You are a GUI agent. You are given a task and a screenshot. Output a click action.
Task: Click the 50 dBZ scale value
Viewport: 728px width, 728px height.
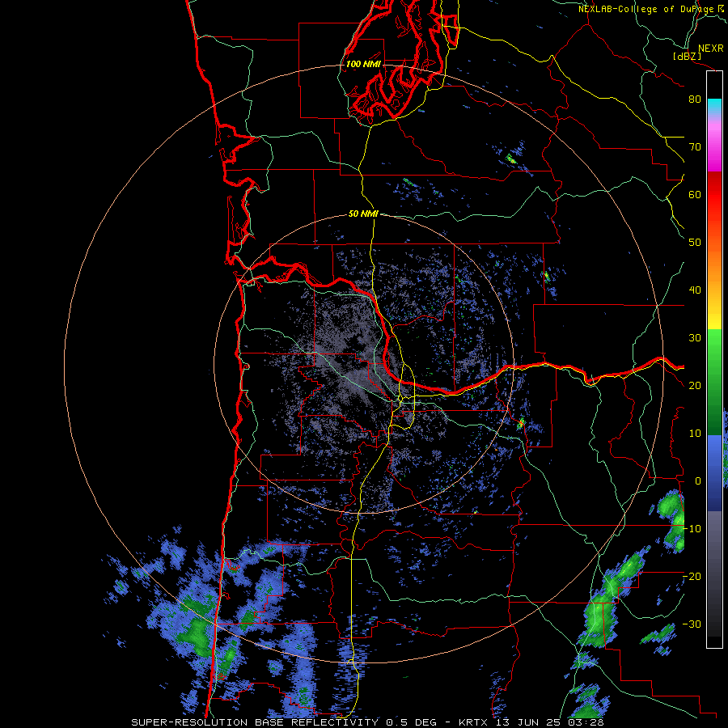[x=695, y=243]
